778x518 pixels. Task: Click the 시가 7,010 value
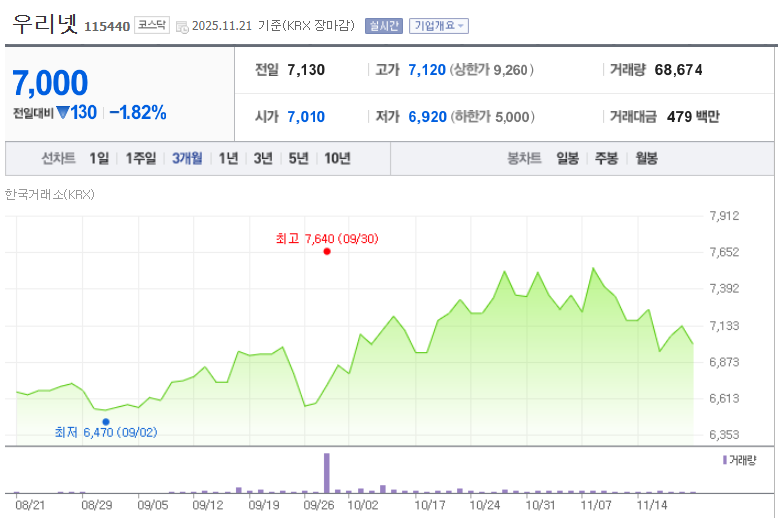pyautogui.click(x=306, y=117)
